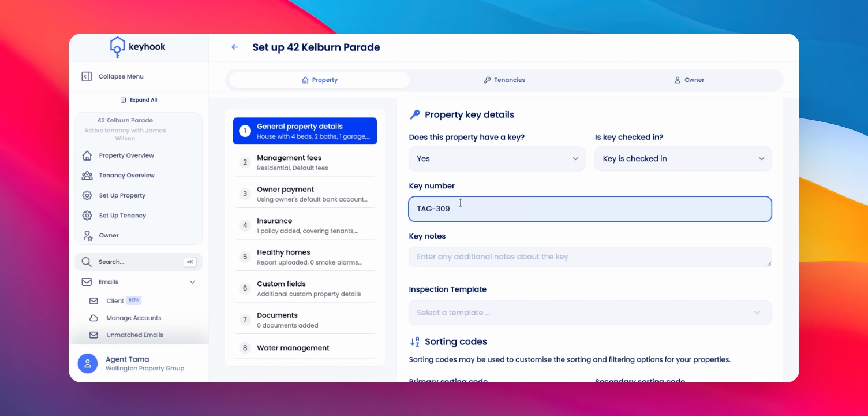Click the search magnifier icon
The image size is (868, 416).
pyautogui.click(x=87, y=262)
